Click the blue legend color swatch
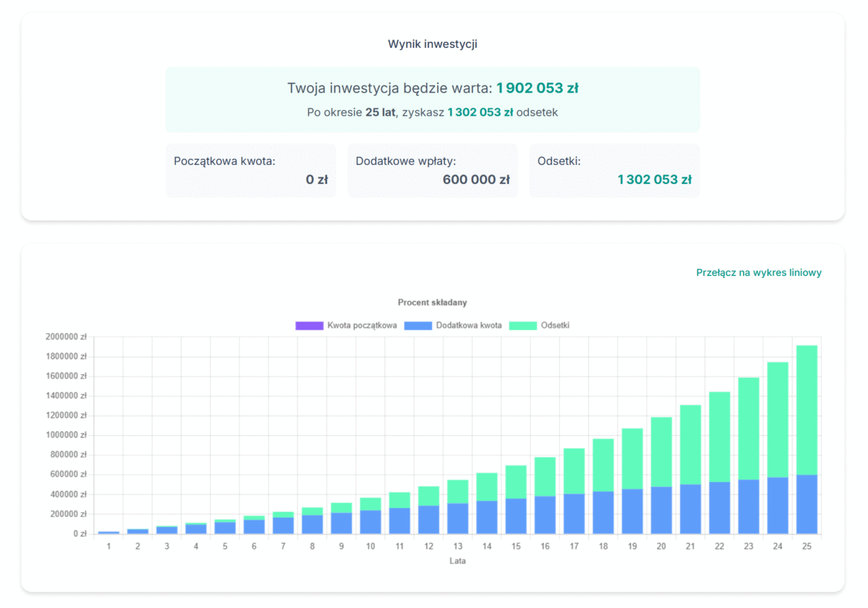The height and width of the screenshot is (608, 868). tap(417, 326)
